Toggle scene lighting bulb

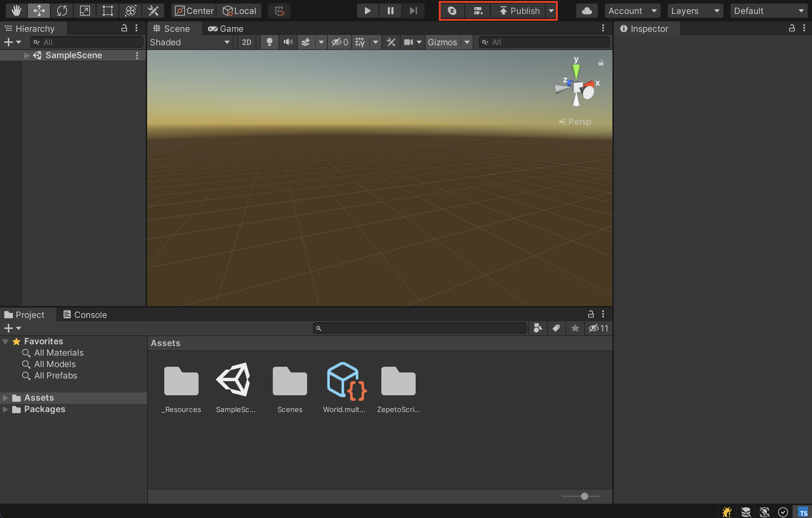[270, 42]
